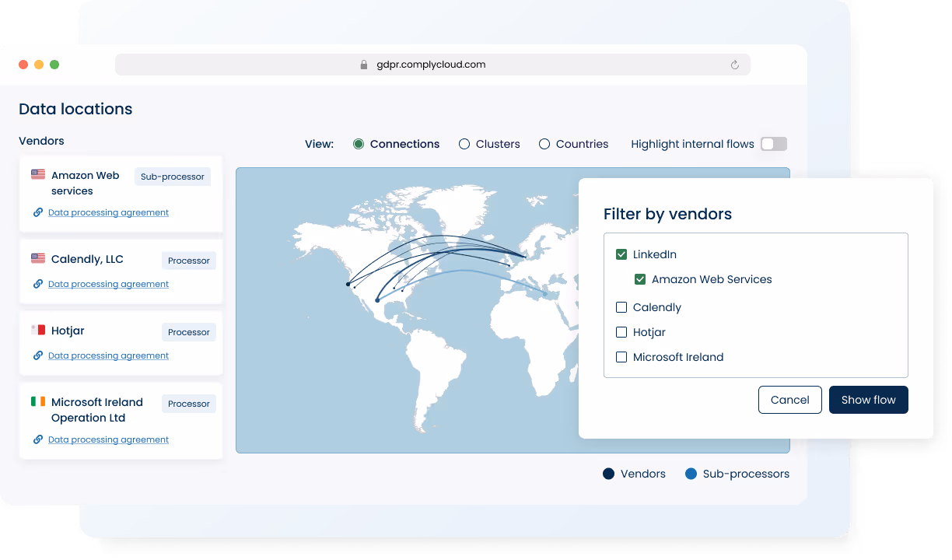Uncheck the LinkedIn checkbox
Image resolution: width=952 pixels, height=560 pixels.
pos(621,254)
